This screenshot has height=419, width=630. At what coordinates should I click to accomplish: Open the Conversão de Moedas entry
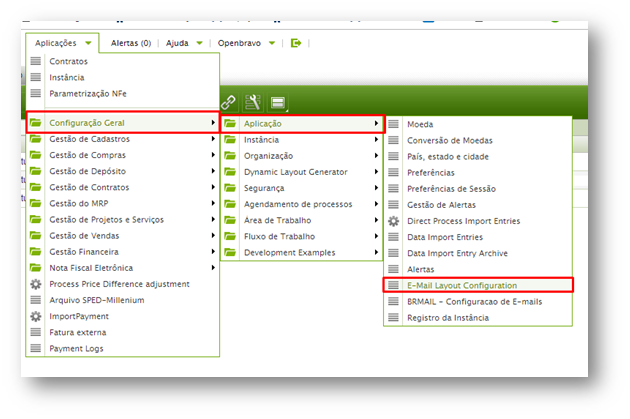449,140
